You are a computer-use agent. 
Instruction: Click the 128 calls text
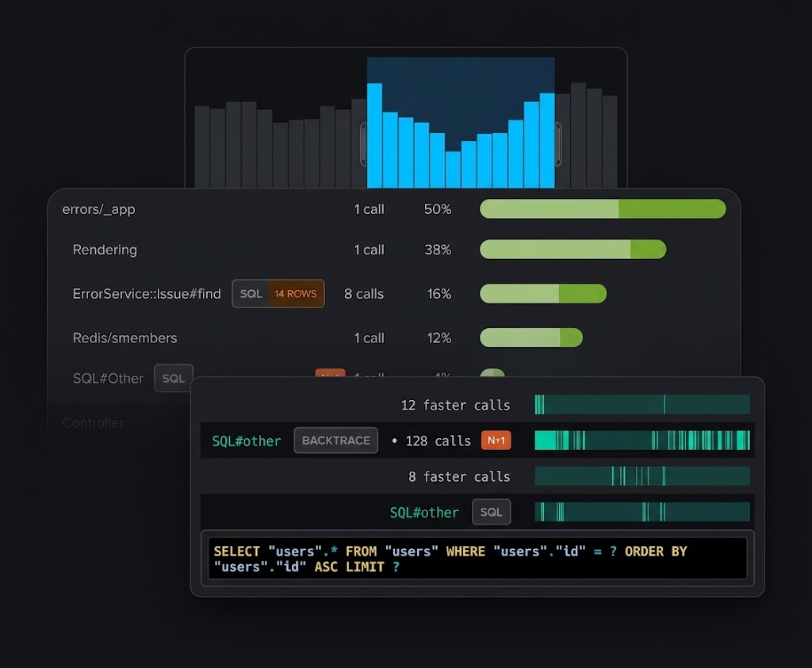click(438, 441)
